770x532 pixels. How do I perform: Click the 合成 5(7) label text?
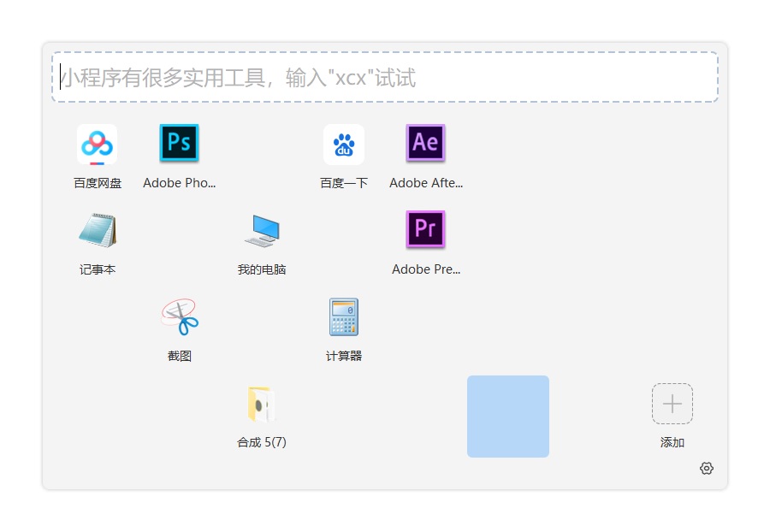click(262, 442)
